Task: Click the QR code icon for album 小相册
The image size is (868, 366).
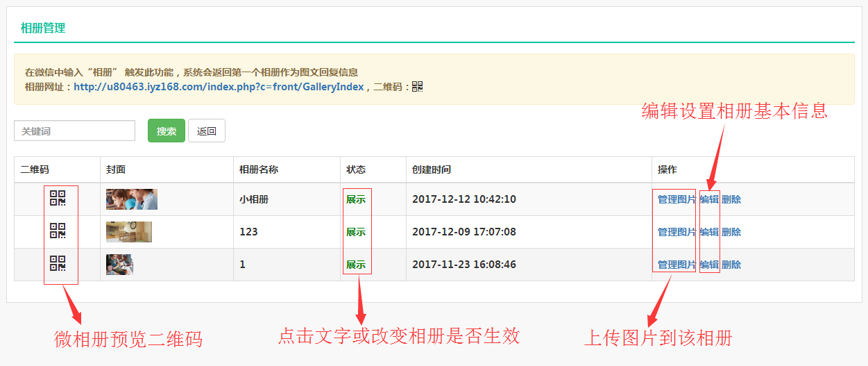Action: (x=58, y=199)
